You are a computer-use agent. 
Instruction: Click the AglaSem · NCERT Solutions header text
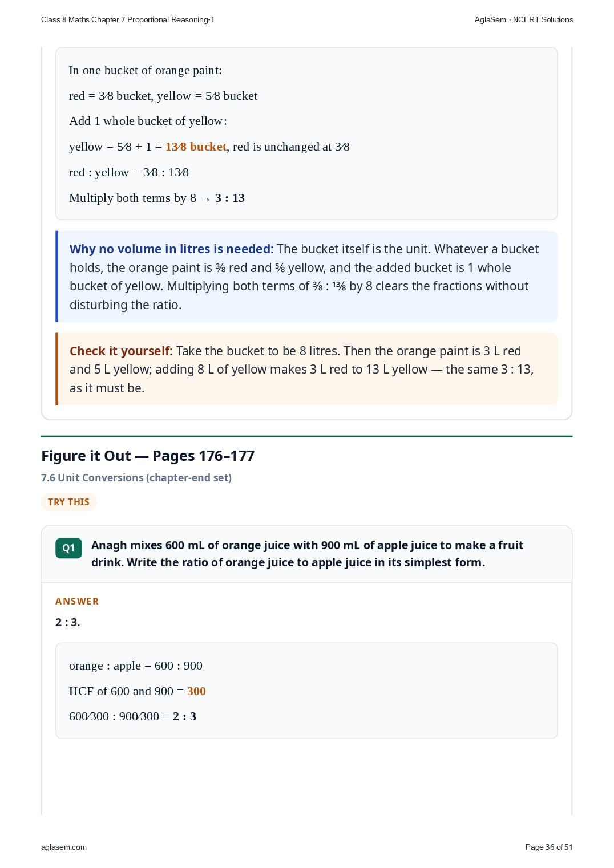click(524, 19)
